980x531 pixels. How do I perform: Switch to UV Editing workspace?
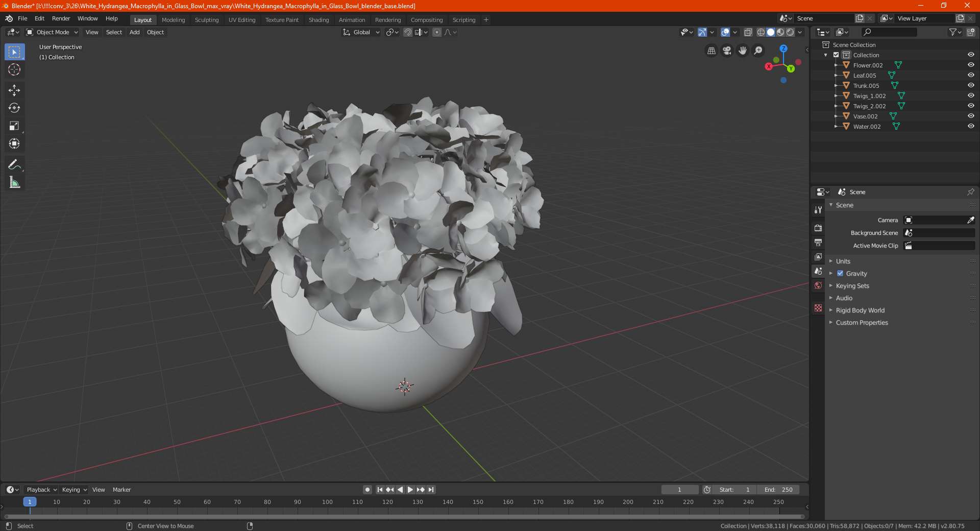242,20
